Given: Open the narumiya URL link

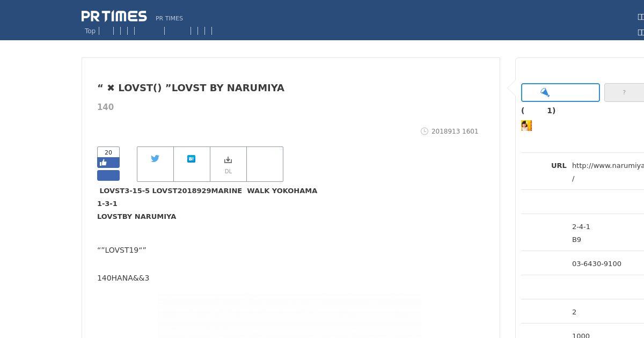Looking at the screenshot, I should tap(608, 172).
